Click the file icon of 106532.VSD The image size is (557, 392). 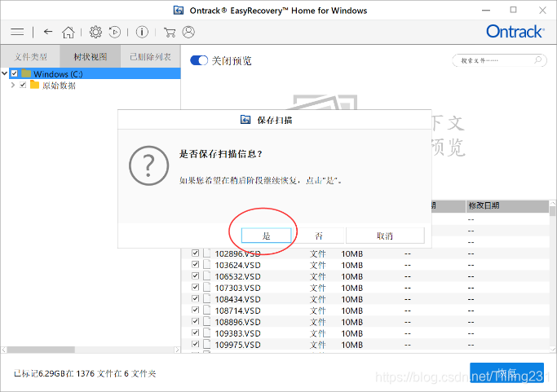click(x=207, y=275)
